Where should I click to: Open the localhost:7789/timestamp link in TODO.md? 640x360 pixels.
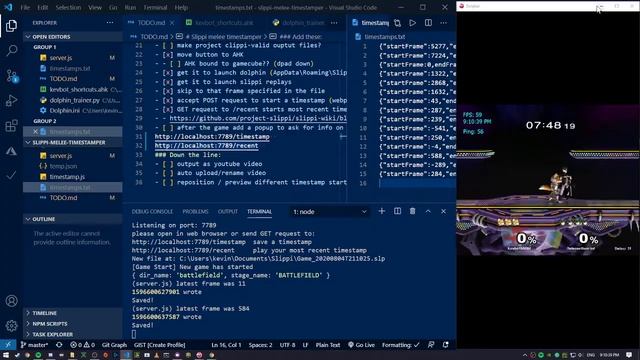click(212, 136)
